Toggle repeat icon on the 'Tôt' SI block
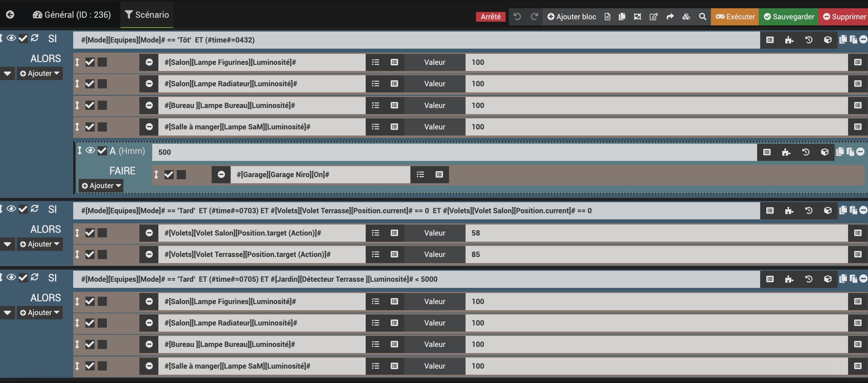The width and height of the screenshot is (868, 383). pos(35,38)
